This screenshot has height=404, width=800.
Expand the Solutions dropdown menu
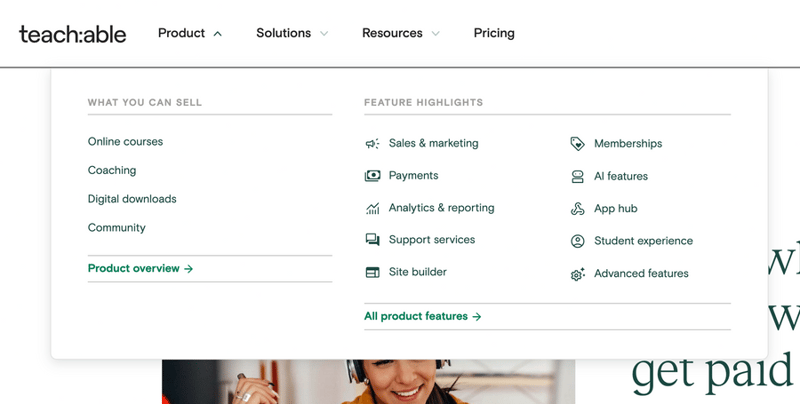point(292,33)
